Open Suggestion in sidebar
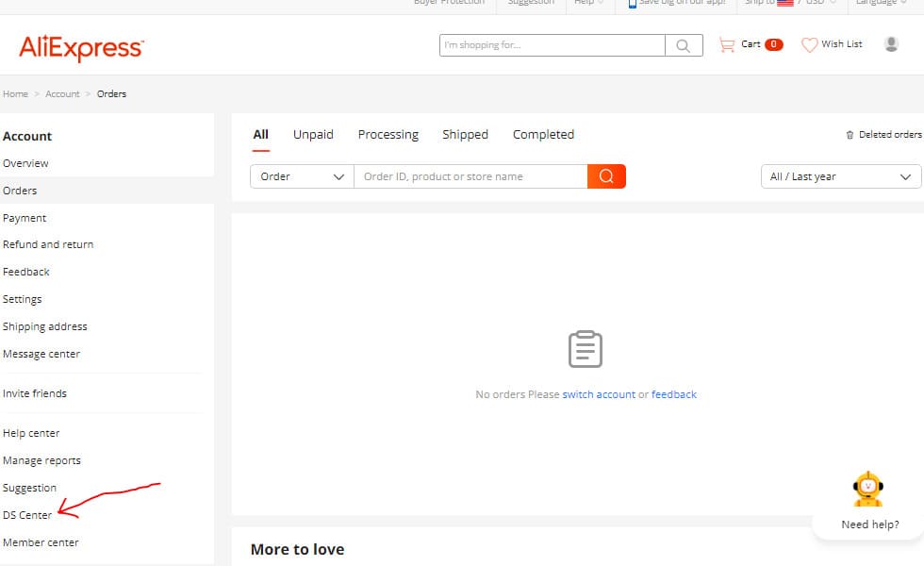 [x=29, y=489]
